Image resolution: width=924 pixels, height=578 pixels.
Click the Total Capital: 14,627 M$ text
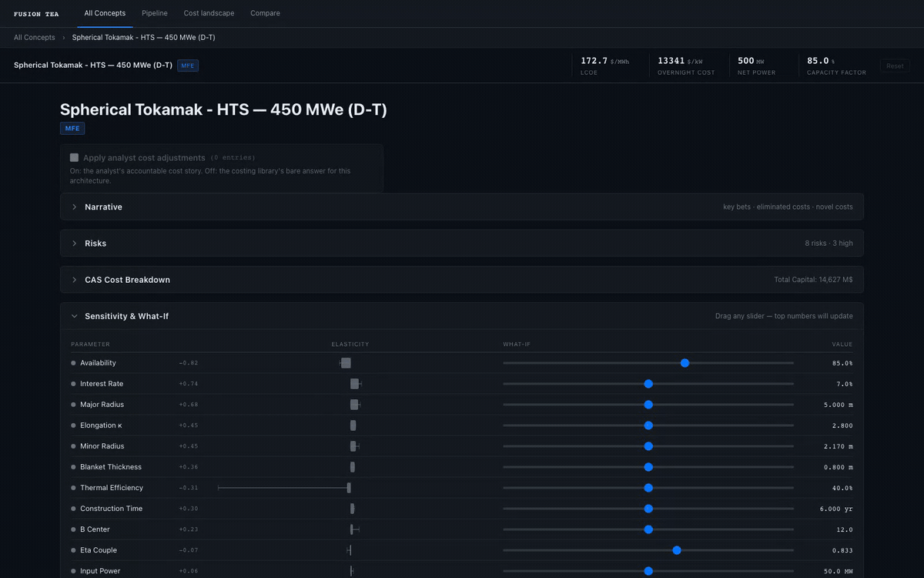coord(813,280)
